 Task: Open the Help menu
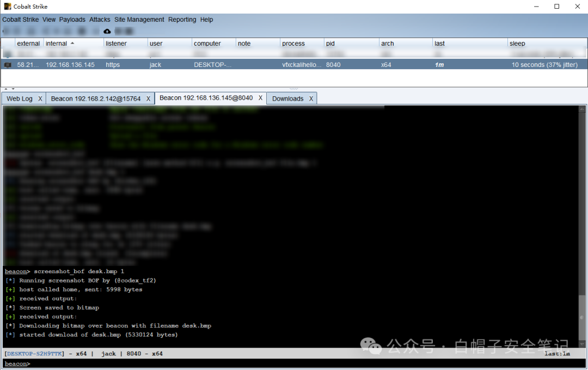[207, 20]
